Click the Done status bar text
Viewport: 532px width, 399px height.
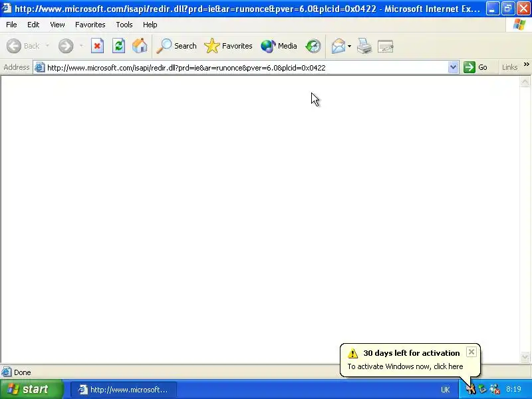coord(23,372)
